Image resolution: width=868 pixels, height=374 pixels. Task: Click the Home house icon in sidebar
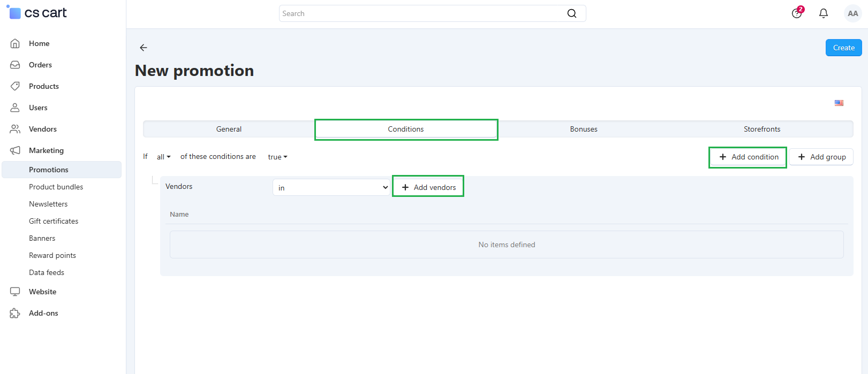pyautogui.click(x=15, y=43)
